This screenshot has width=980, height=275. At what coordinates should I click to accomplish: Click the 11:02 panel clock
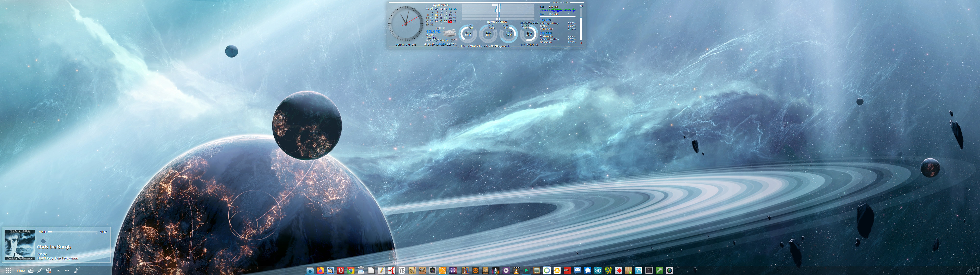(20, 271)
